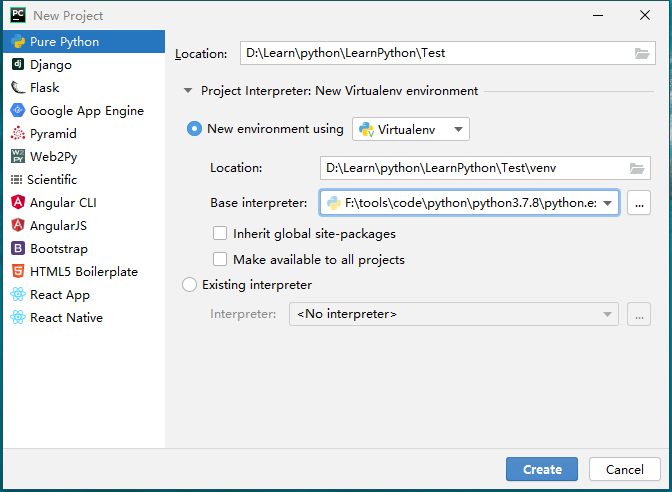Select the React Native icon
Viewport: 672px width, 492px height.
coord(18,318)
